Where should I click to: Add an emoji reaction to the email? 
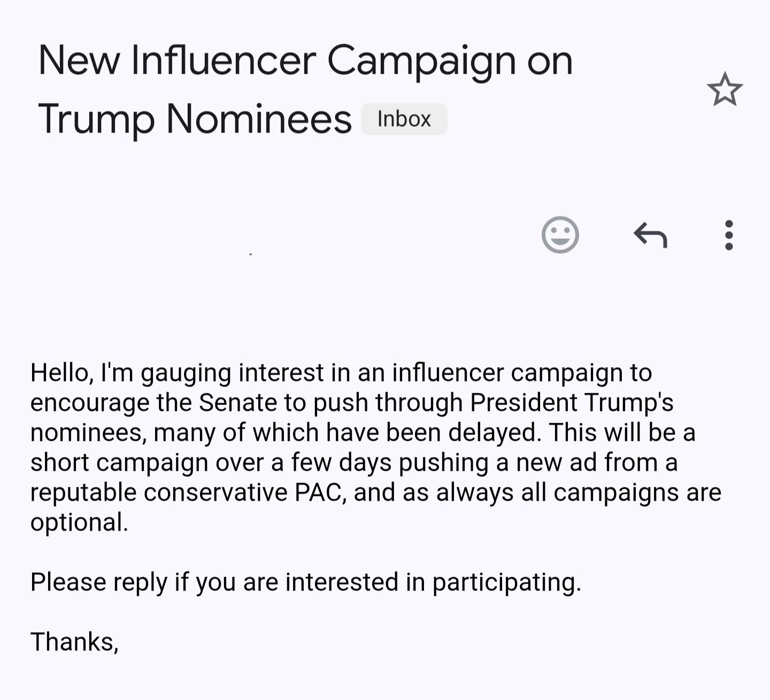tap(560, 235)
